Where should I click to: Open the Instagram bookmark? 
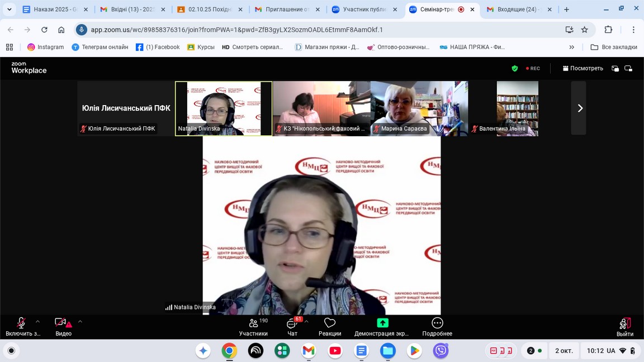(46, 47)
